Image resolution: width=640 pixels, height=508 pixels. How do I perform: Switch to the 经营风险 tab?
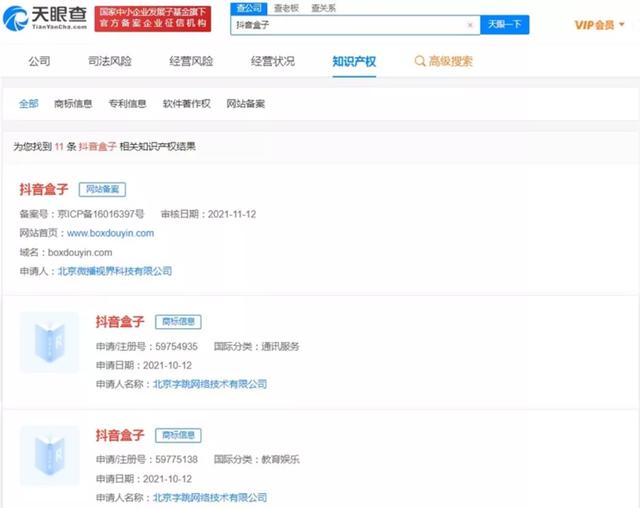click(191, 61)
